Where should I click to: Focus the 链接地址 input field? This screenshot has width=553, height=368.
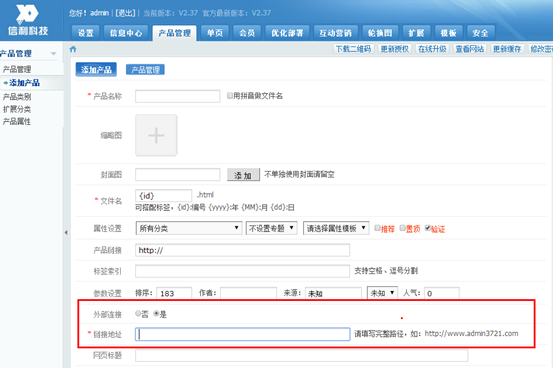pos(243,334)
